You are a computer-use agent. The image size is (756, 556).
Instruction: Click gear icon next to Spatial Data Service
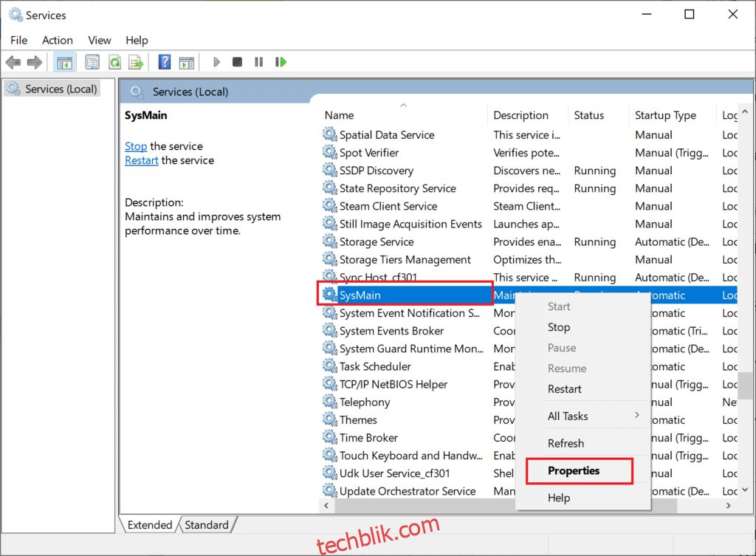[x=330, y=134]
